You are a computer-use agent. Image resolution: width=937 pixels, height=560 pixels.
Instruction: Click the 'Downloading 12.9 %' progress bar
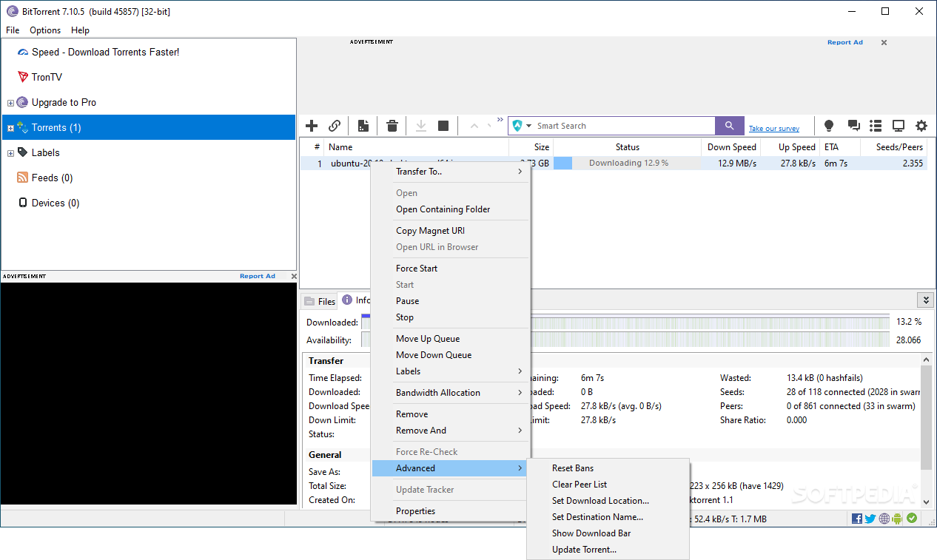point(628,163)
